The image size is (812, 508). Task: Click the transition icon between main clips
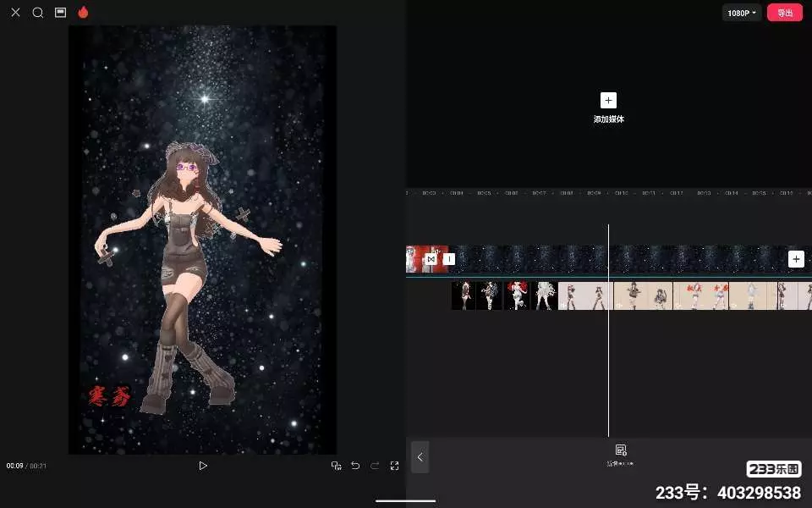(x=431, y=259)
